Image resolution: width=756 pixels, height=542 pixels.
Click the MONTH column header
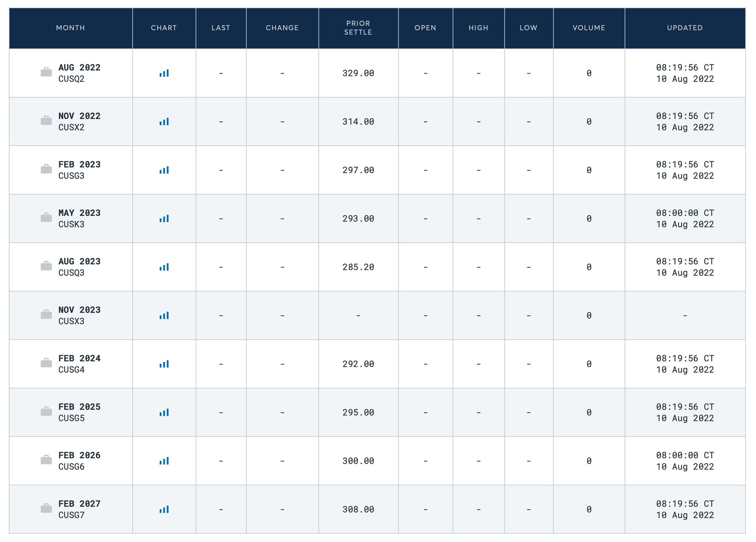coord(71,28)
